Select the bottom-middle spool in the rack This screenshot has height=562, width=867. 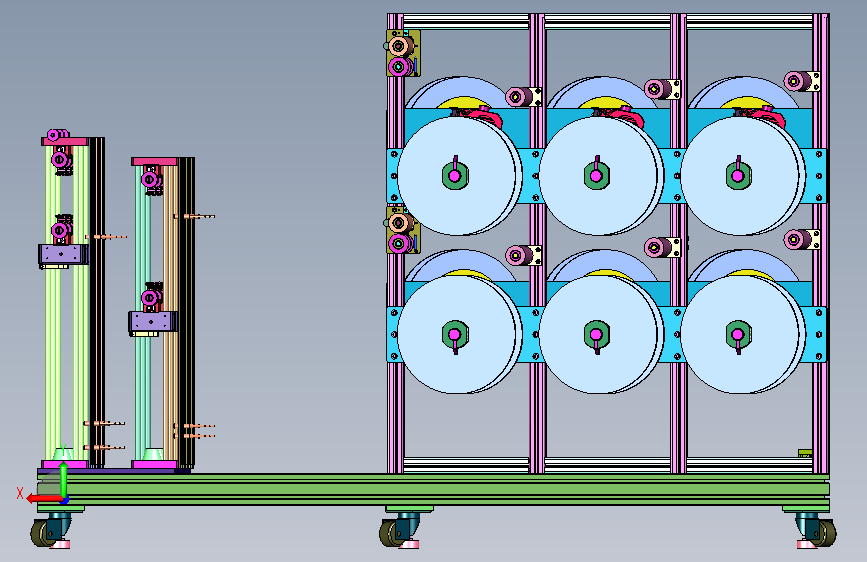coord(601,334)
